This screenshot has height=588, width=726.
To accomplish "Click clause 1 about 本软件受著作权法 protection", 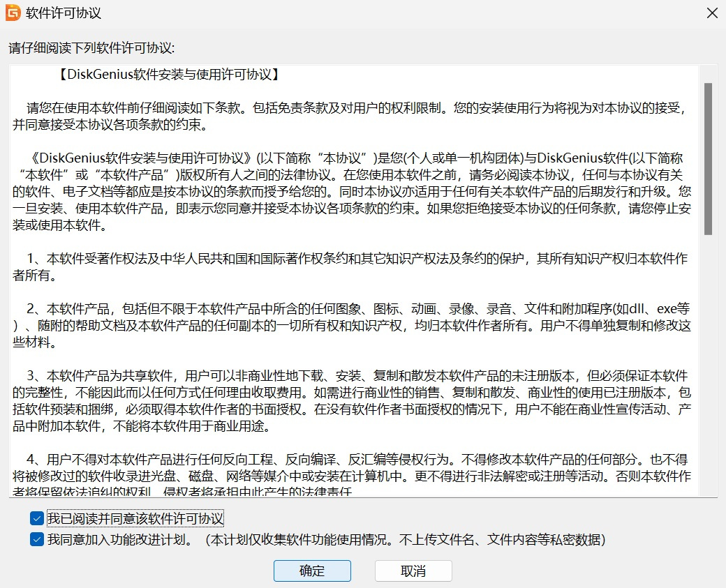I will pos(349,266).
